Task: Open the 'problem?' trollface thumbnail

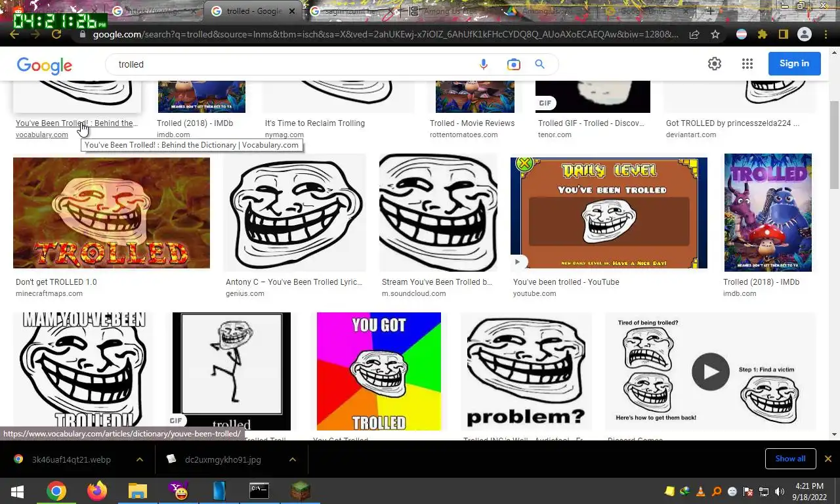Action: [526, 371]
